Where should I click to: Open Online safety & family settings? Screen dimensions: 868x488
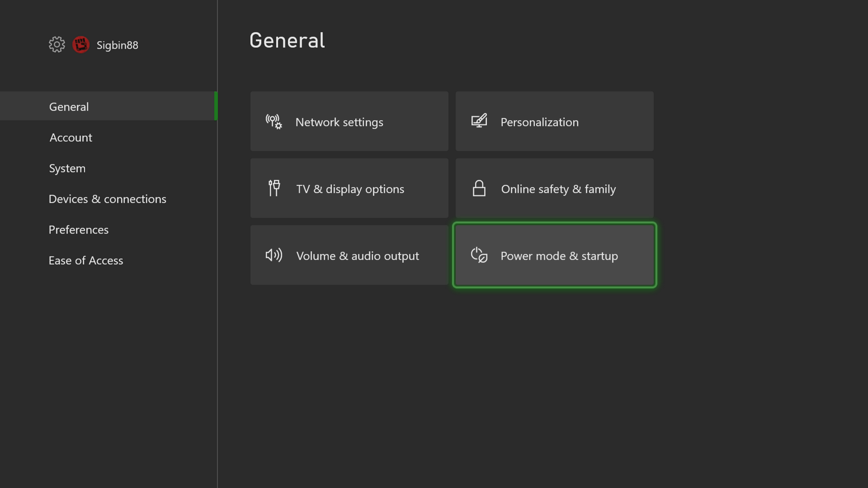[x=554, y=188]
